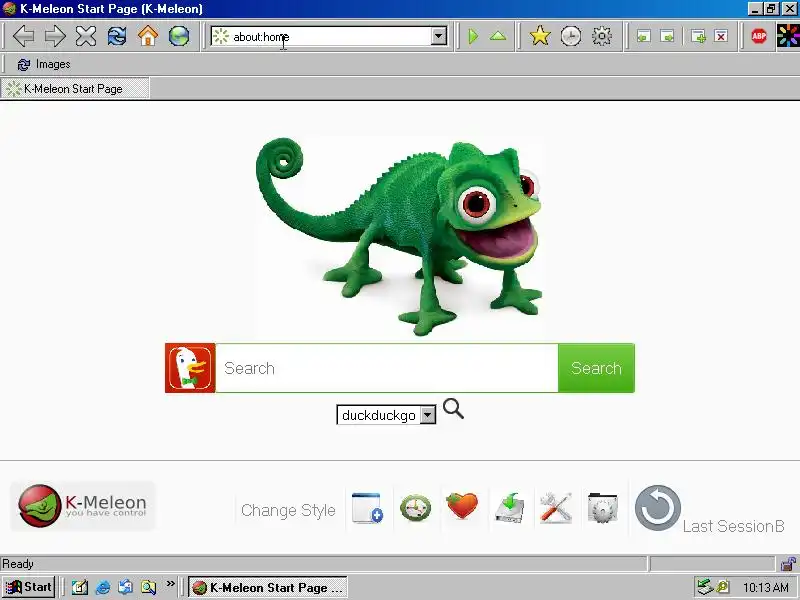Open the downloads drive icon
Viewport: 800px width, 600px height.
[x=510, y=508]
